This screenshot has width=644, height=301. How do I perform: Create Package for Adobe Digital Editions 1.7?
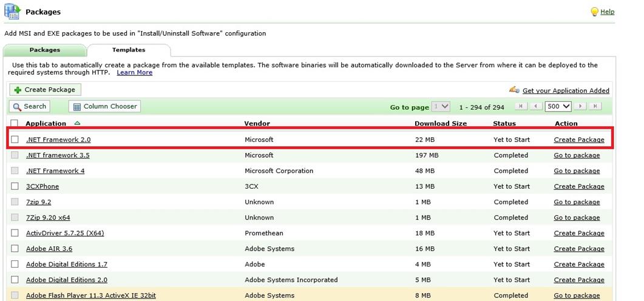pyautogui.click(x=579, y=265)
